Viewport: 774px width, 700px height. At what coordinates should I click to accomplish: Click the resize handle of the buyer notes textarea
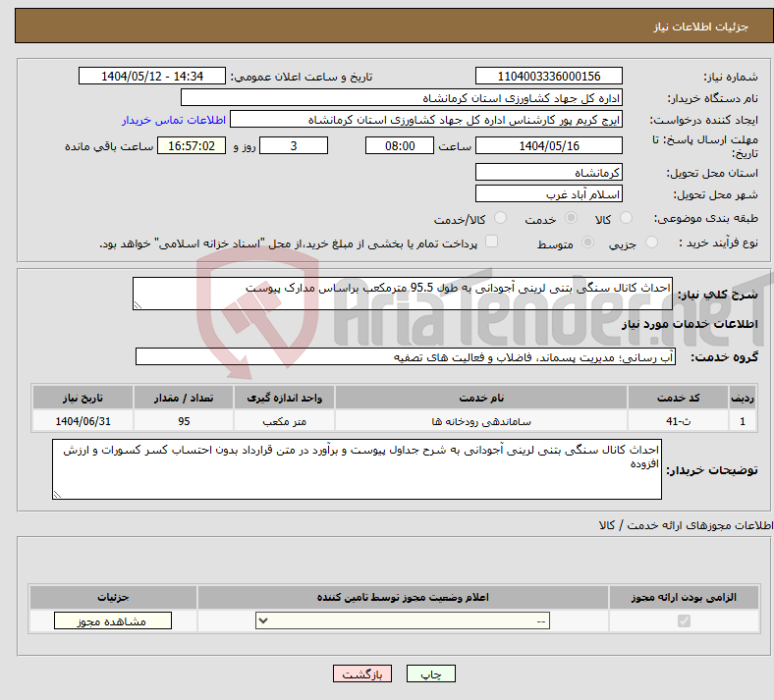57,494
